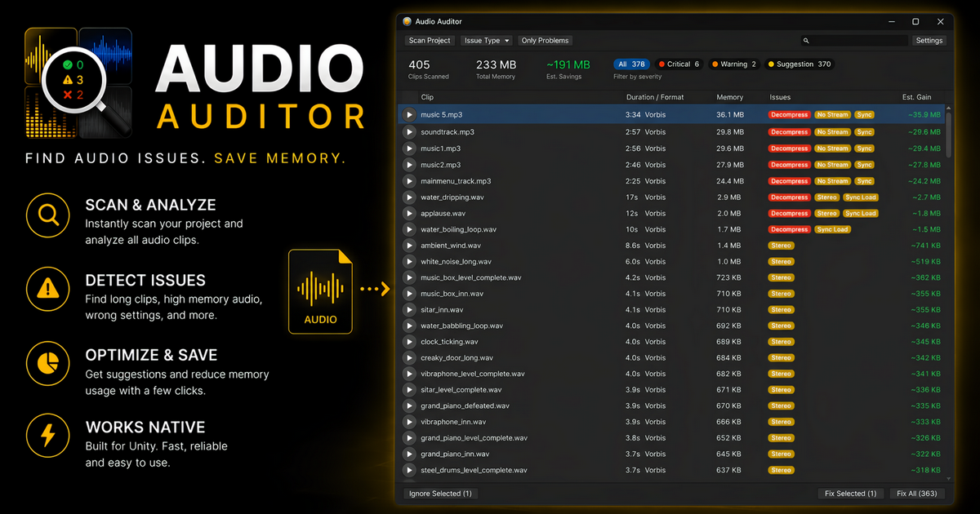Screen dimensions: 980x514
Task: Play the music1.mp3 clip preview
Action: tap(410, 148)
